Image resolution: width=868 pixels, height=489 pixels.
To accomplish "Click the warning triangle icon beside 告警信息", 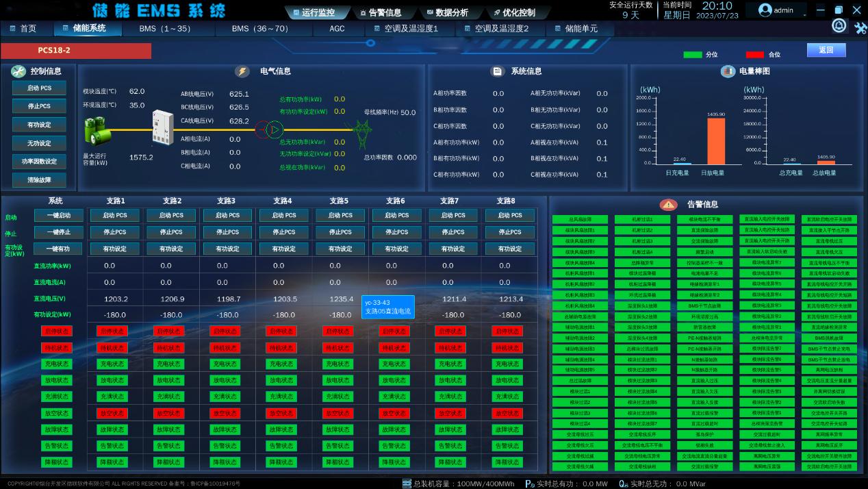I will (668, 205).
